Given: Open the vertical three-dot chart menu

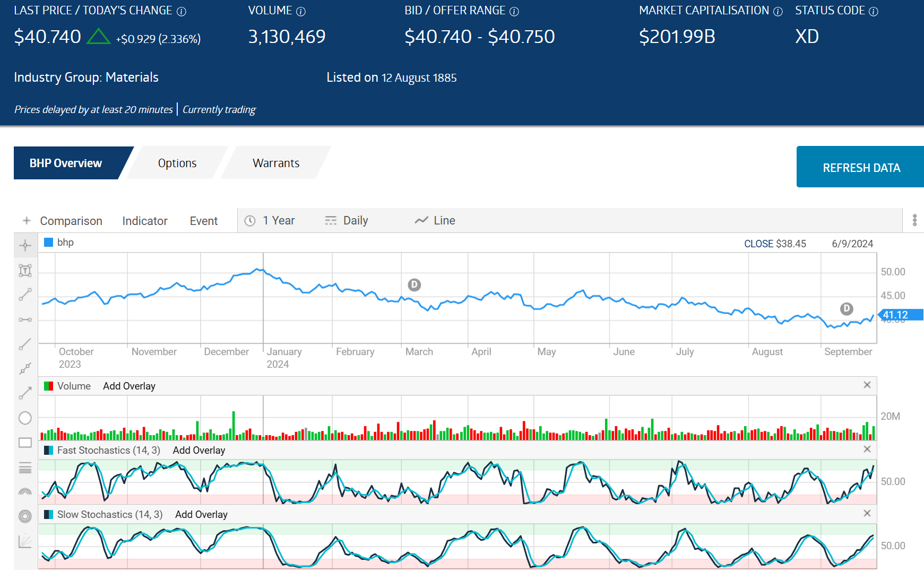Looking at the screenshot, I should point(914,220).
